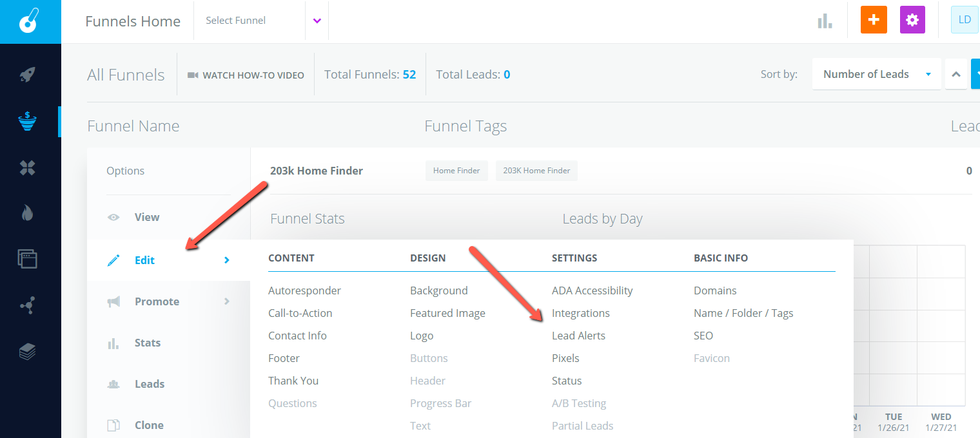The image size is (980, 438).
Task: Open Call-to-Action under Content
Action: 300,313
